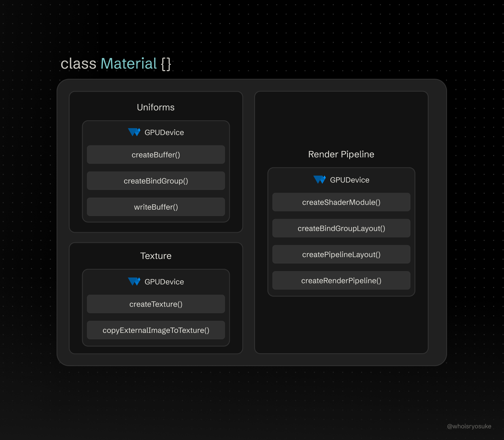Screen dimensions: 504x440
Task: Click the GPUDevice label in the Uniforms panel
Action: pyautogui.click(x=164, y=132)
